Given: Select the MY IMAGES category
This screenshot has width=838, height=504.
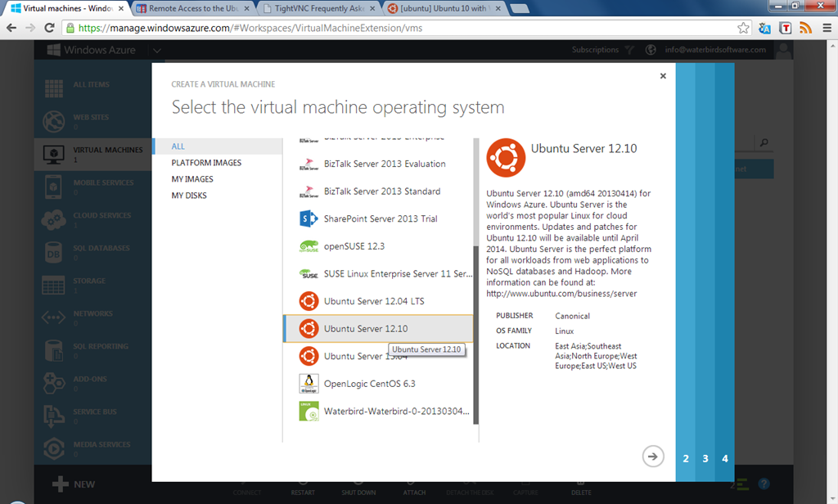Looking at the screenshot, I should click(x=218, y=179).
